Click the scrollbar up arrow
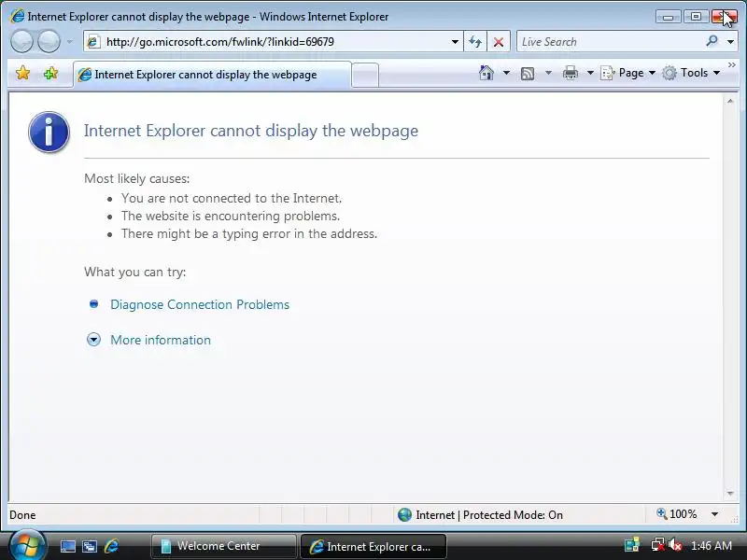Image resolution: width=747 pixels, height=560 pixels. click(730, 101)
